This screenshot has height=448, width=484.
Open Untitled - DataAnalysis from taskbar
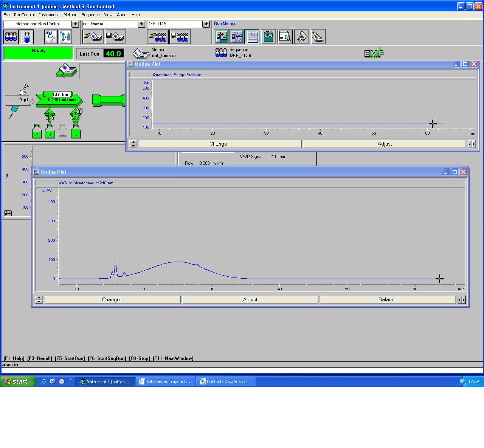tap(226, 381)
